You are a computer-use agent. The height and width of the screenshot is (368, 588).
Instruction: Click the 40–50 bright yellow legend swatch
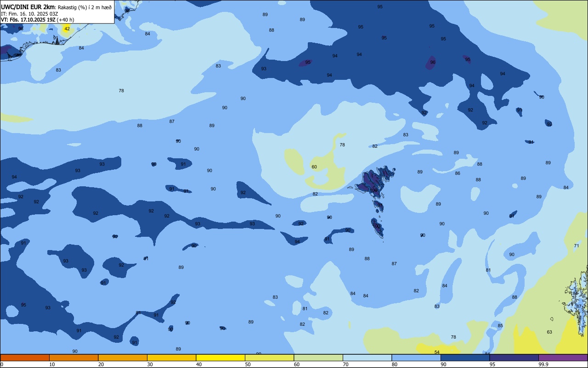[x=220, y=357]
